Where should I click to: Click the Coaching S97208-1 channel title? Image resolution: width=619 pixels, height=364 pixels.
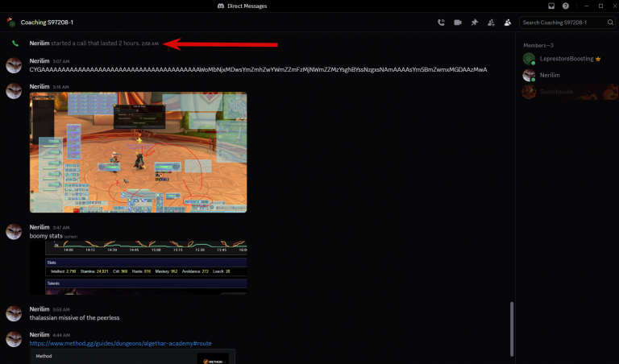tap(47, 23)
